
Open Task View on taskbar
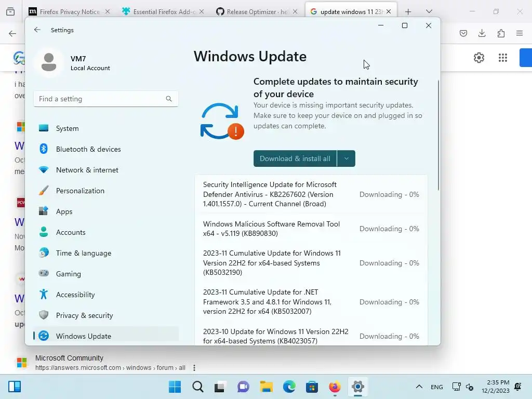(220, 387)
